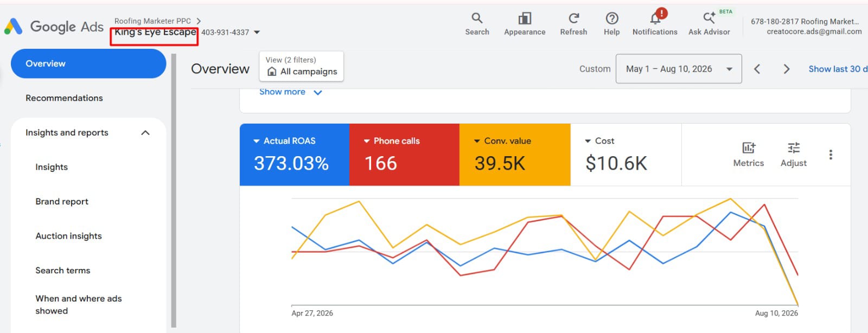Click the King's Eye Escape account name

point(155,32)
